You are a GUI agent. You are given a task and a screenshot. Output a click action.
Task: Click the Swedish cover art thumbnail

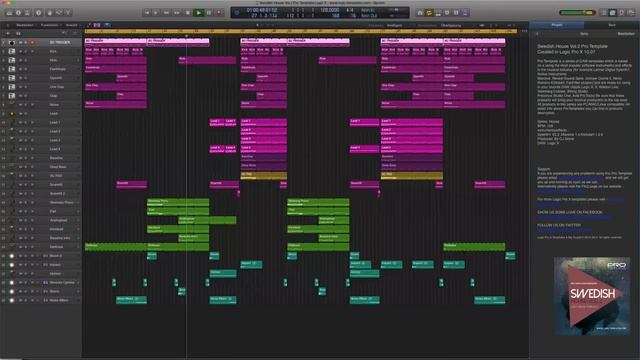592,296
